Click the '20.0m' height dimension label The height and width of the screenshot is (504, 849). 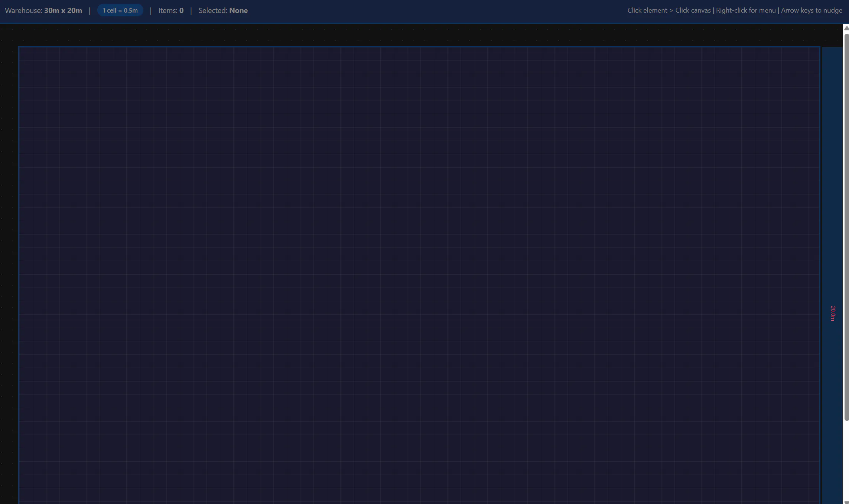[x=833, y=313]
